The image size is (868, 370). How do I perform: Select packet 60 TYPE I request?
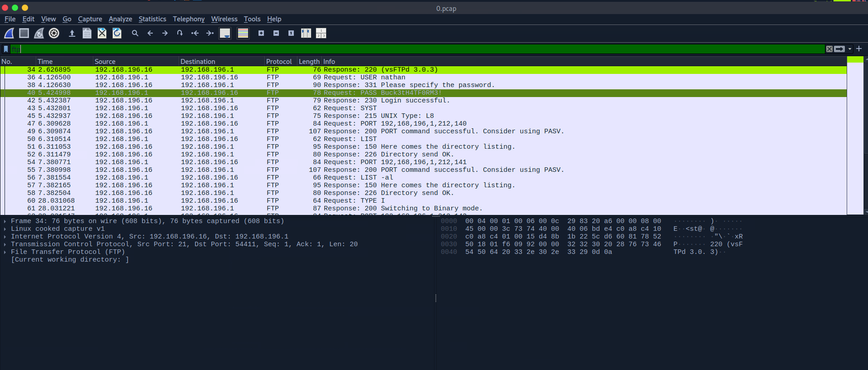(x=424, y=201)
